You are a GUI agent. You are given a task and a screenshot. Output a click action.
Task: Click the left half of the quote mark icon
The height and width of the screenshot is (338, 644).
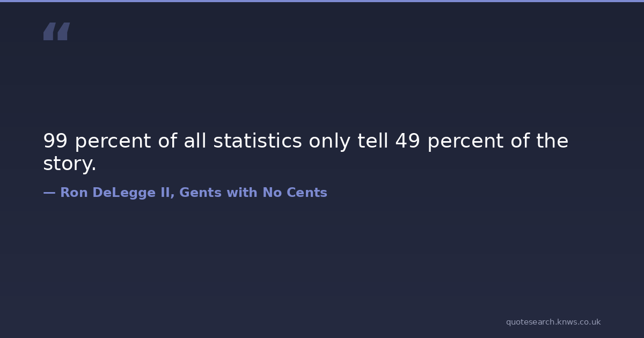click(49, 31)
